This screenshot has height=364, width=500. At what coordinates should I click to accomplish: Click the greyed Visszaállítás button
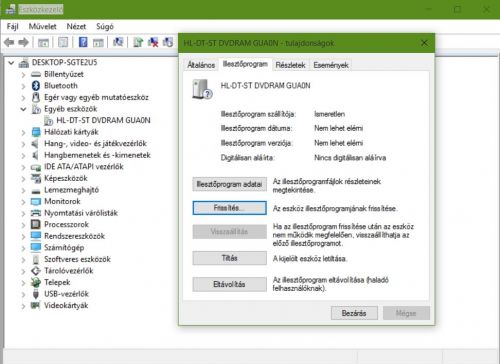pos(229,232)
